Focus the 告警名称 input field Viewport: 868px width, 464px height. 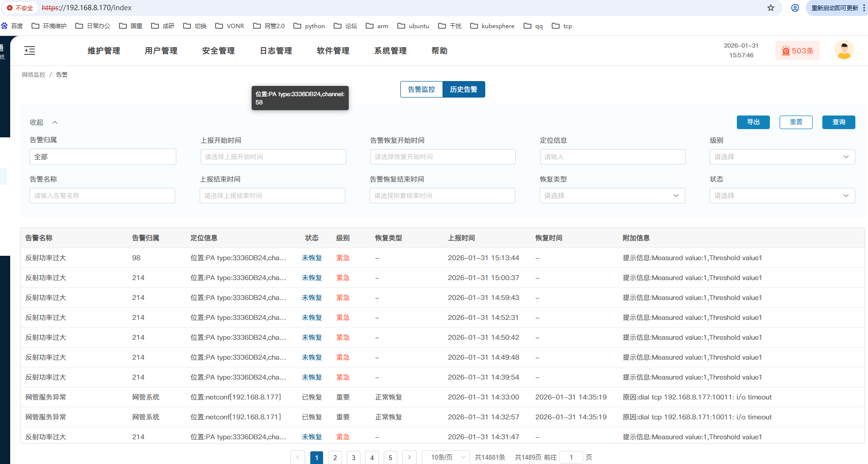[102, 196]
